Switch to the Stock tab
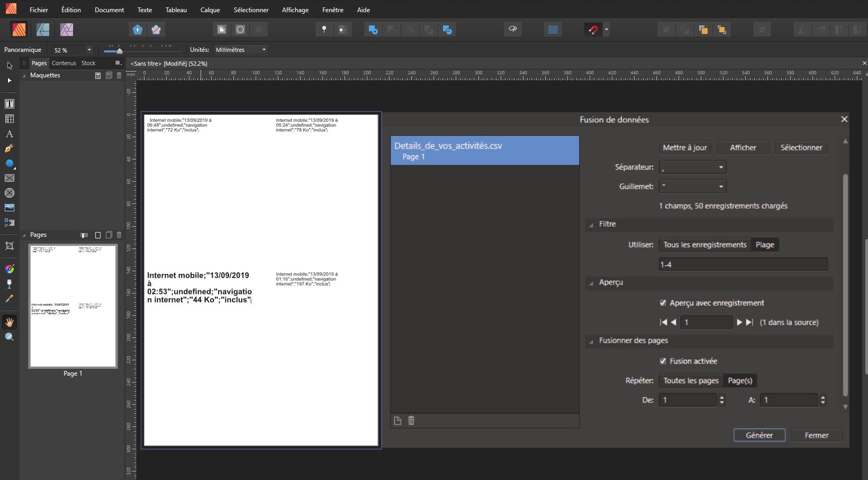This screenshot has height=480, width=868. (88, 63)
